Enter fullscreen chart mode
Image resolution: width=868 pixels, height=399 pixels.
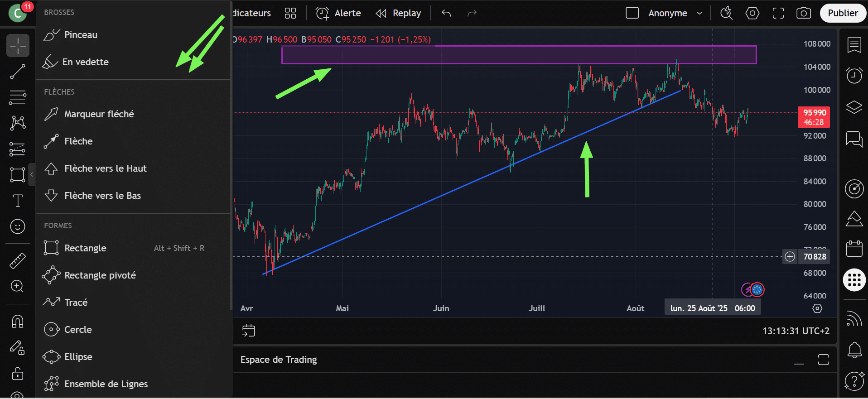click(x=778, y=13)
